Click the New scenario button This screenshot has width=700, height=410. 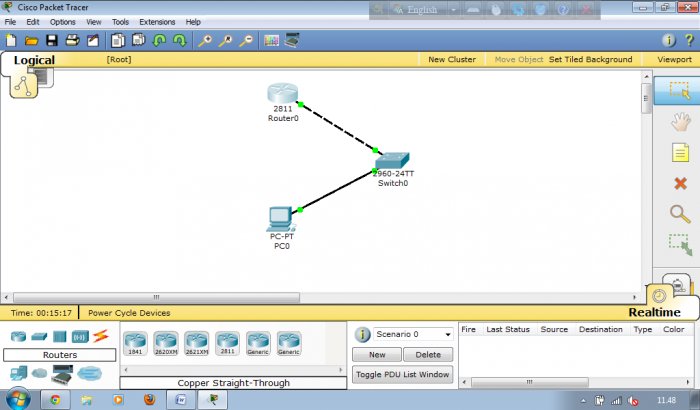[x=377, y=355]
